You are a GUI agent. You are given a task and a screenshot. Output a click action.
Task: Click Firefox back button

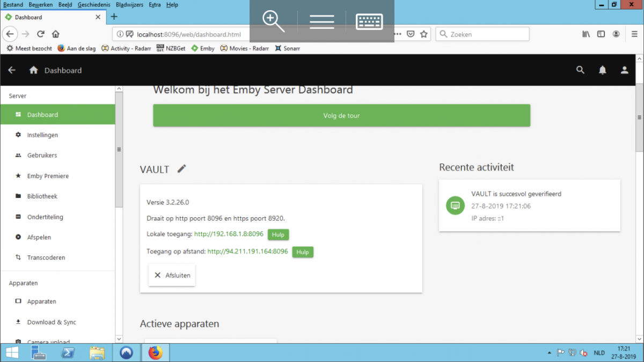pyautogui.click(x=10, y=34)
